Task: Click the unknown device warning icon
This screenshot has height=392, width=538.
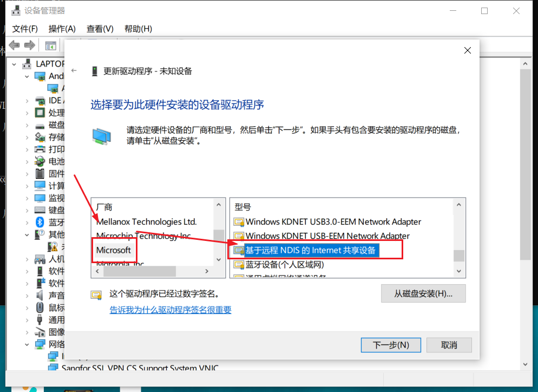Action: click(x=53, y=246)
